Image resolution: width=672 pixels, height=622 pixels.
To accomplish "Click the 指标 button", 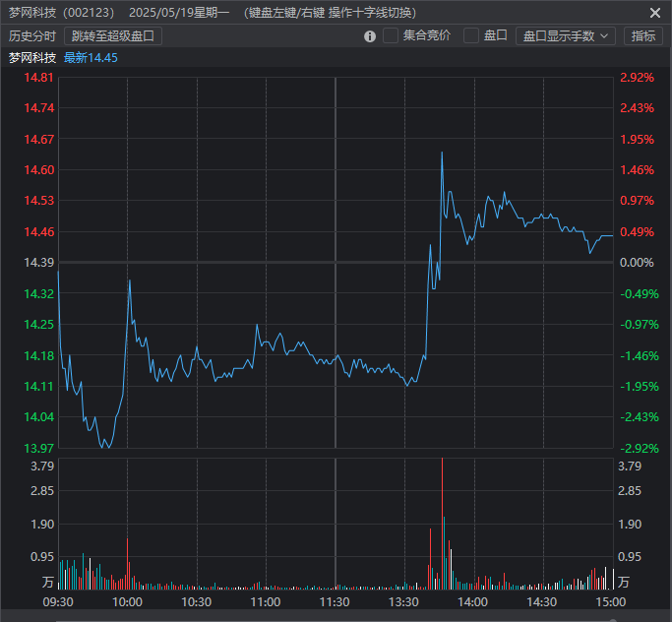I will tap(642, 36).
